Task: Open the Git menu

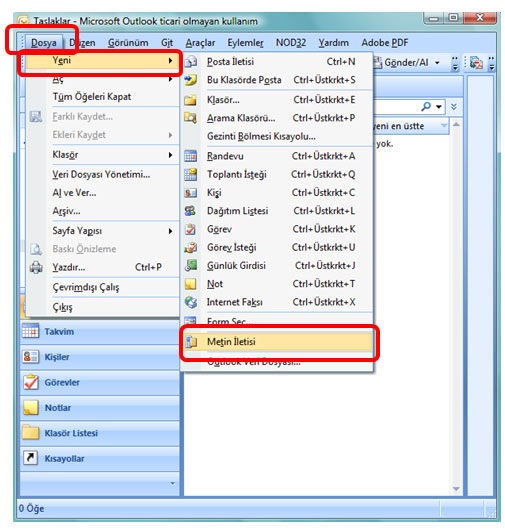Action: coord(167,43)
